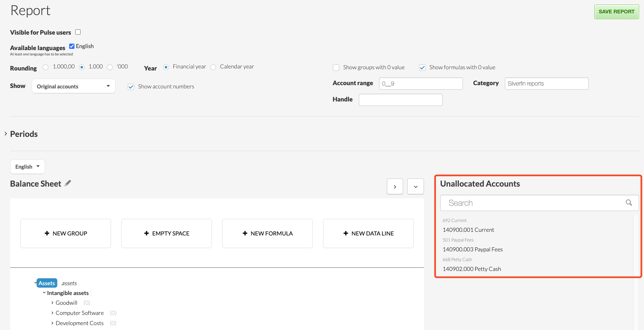Expand the Goodwill tree item
The image size is (644, 330).
(x=52, y=303)
